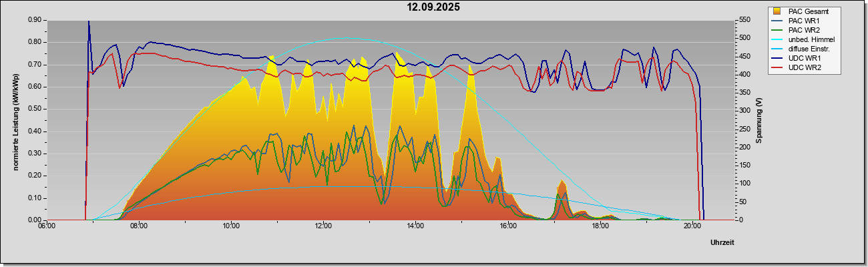Click the 16:00 tick label on time axis
The width and height of the screenshot is (868, 267).
pyautogui.click(x=507, y=226)
